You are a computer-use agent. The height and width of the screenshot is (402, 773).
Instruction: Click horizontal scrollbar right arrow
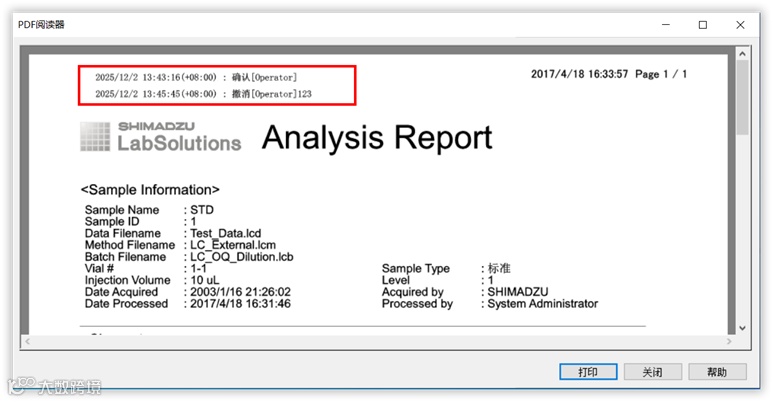(729, 341)
